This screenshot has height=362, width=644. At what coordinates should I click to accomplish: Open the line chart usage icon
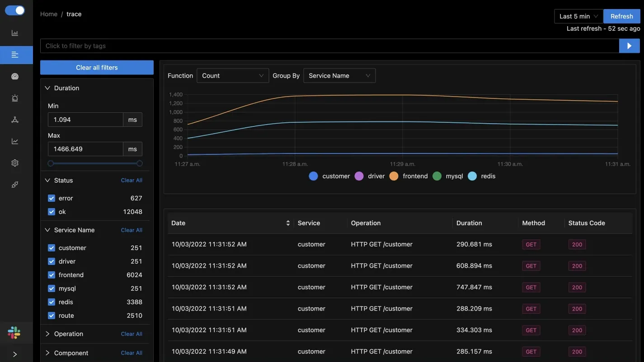click(15, 141)
